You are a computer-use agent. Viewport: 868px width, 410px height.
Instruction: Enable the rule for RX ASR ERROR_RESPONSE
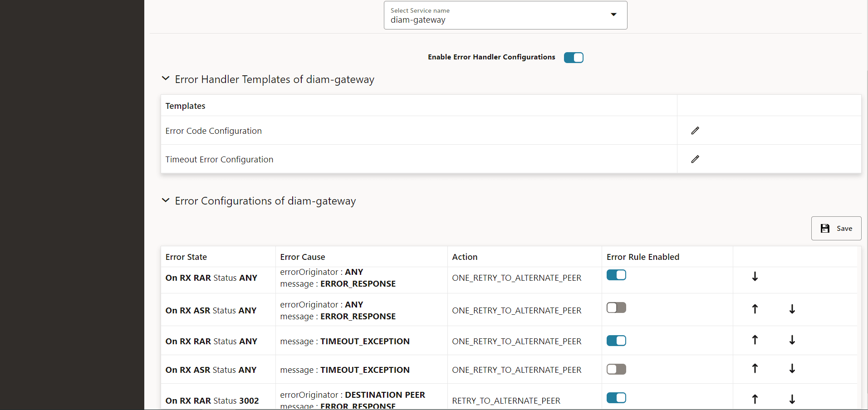(616, 307)
